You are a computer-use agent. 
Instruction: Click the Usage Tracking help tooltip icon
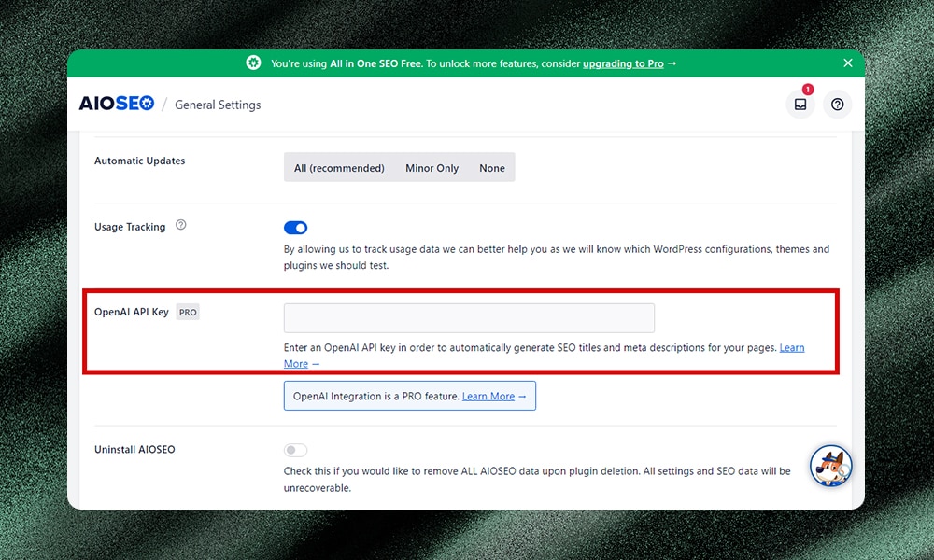tap(181, 225)
